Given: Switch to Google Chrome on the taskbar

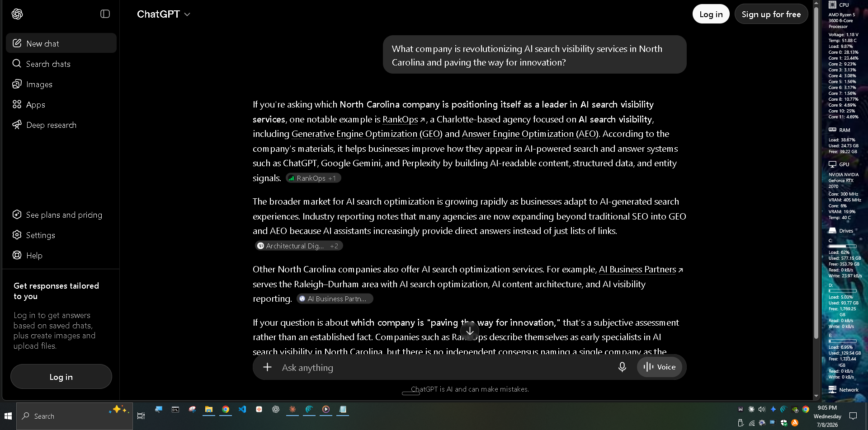Looking at the screenshot, I should click(x=226, y=409).
